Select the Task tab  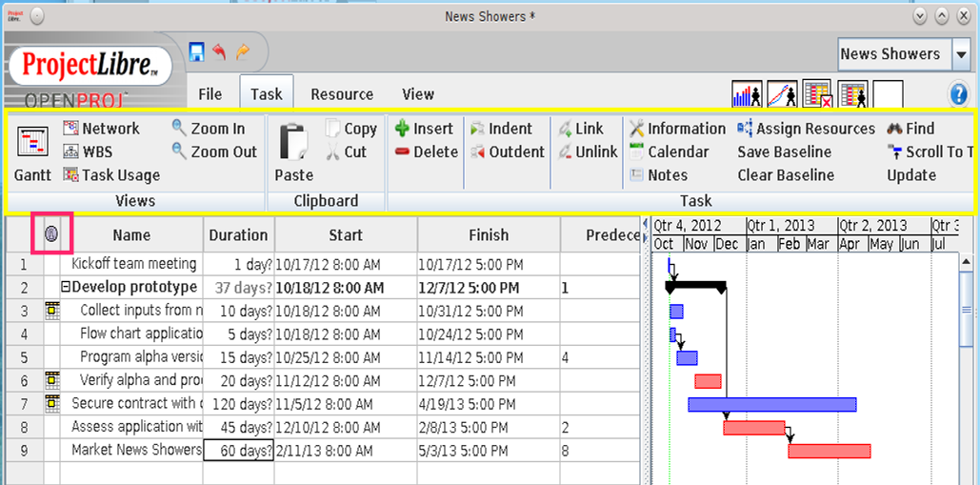(267, 94)
